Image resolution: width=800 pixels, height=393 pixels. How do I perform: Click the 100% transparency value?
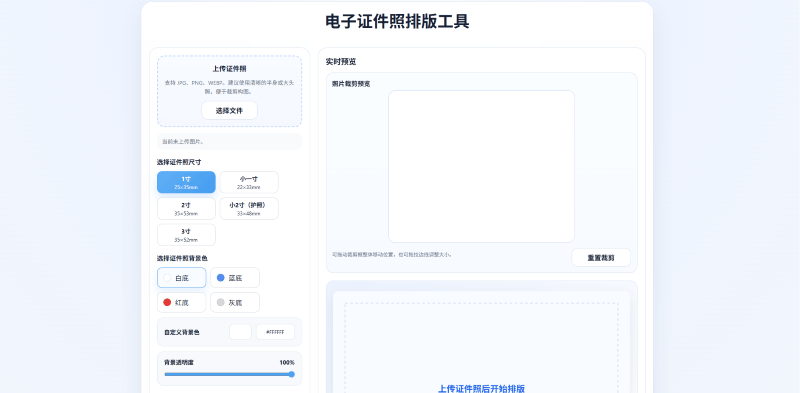coord(287,362)
